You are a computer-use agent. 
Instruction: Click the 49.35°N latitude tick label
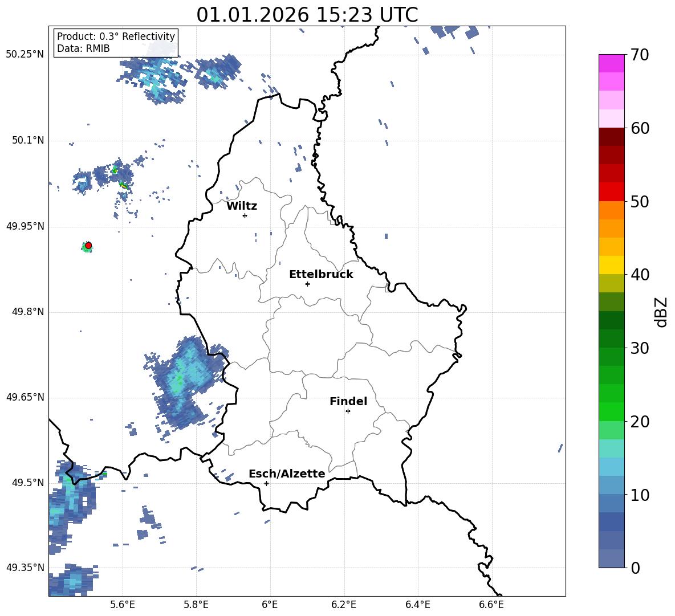(x=25, y=568)
